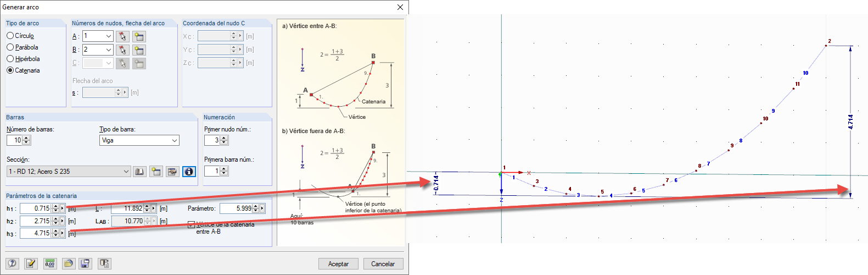Click the 'Aquí: 10 barras' note
Screen dimensions: 868x275
(x=302, y=219)
